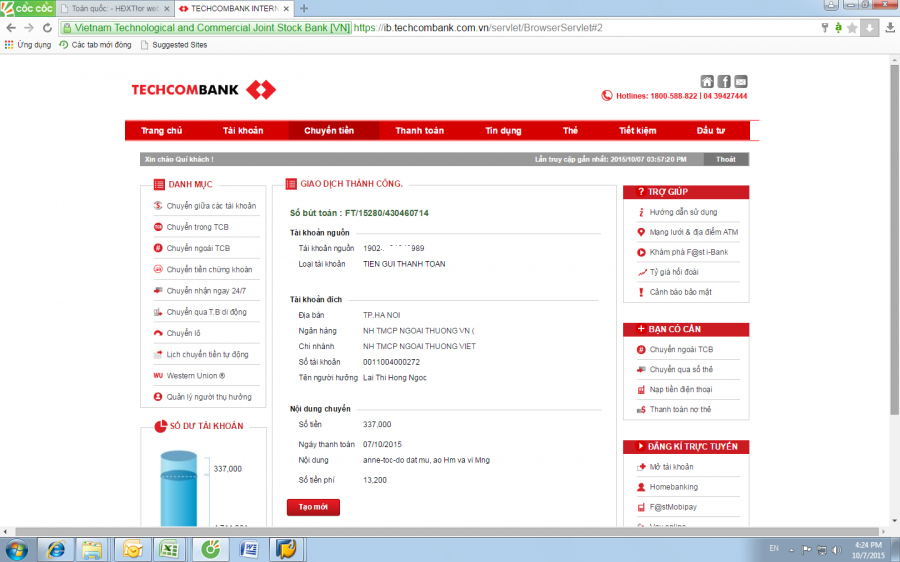This screenshot has width=900, height=562.
Task: Open a new browser tab
Action: (x=304, y=8)
